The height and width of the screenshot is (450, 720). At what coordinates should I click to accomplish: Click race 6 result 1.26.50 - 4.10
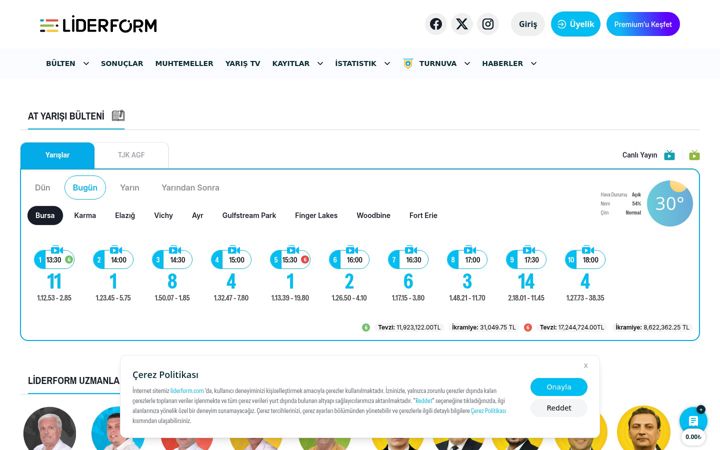click(349, 298)
